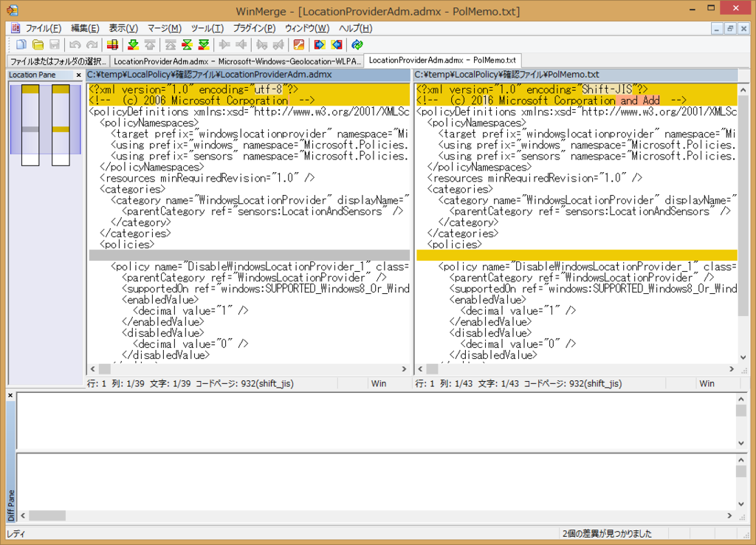Click the Copy to right arrow icon

tap(224, 45)
